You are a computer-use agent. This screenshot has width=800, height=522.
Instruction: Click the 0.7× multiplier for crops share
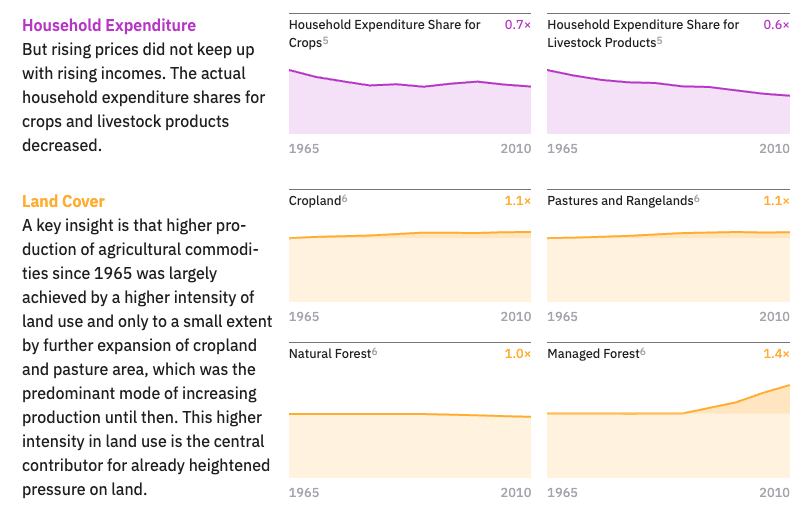click(517, 25)
